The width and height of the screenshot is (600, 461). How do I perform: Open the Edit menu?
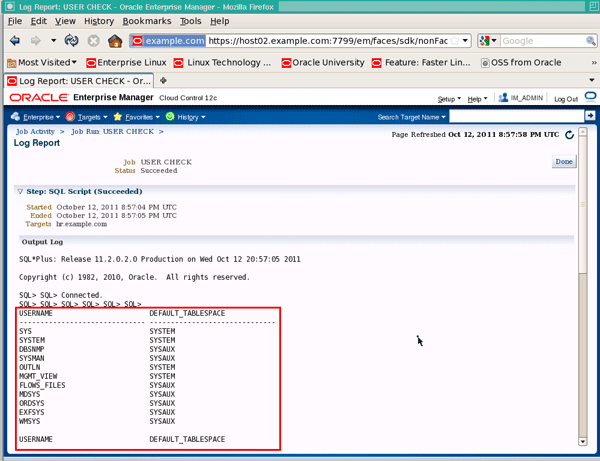(39, 21)
